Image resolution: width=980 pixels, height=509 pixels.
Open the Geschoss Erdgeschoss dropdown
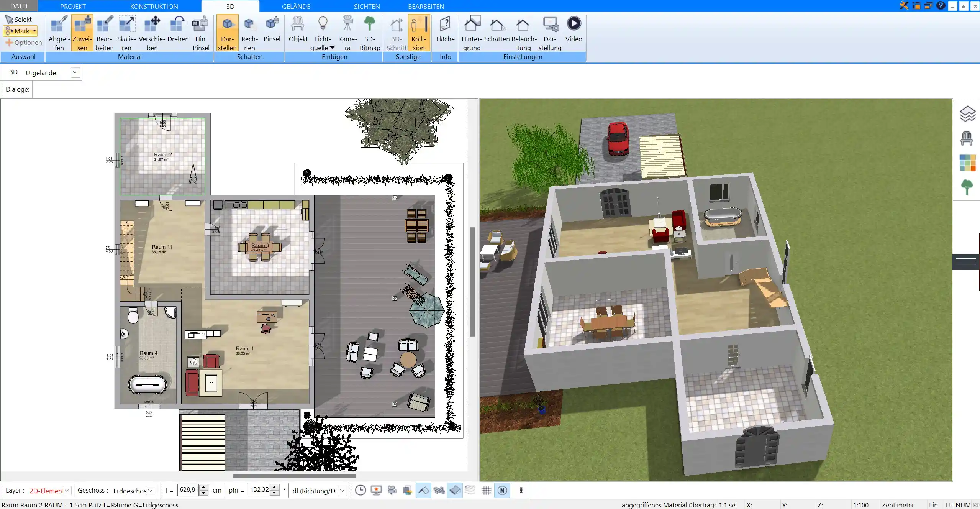pyautogui.click(x=151, y=491)
